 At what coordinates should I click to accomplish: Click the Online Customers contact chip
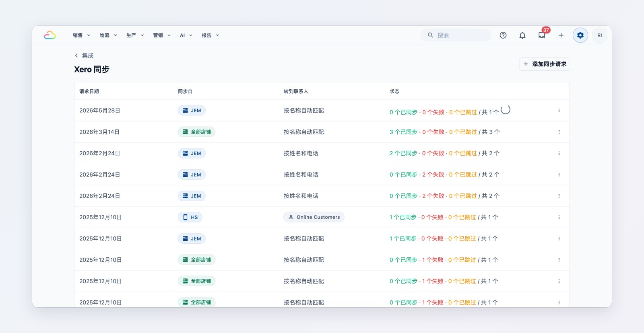[x=314, y=217]
